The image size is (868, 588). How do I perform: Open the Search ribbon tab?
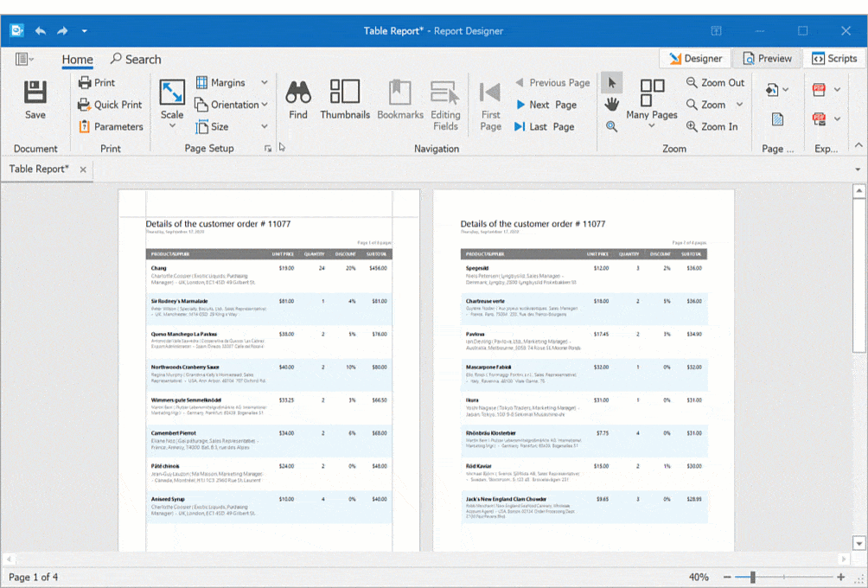click(x=135, y=60)
